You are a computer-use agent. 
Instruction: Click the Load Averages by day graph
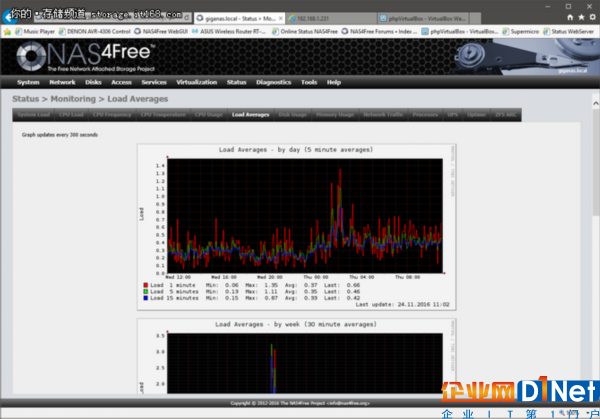[297, 227]
